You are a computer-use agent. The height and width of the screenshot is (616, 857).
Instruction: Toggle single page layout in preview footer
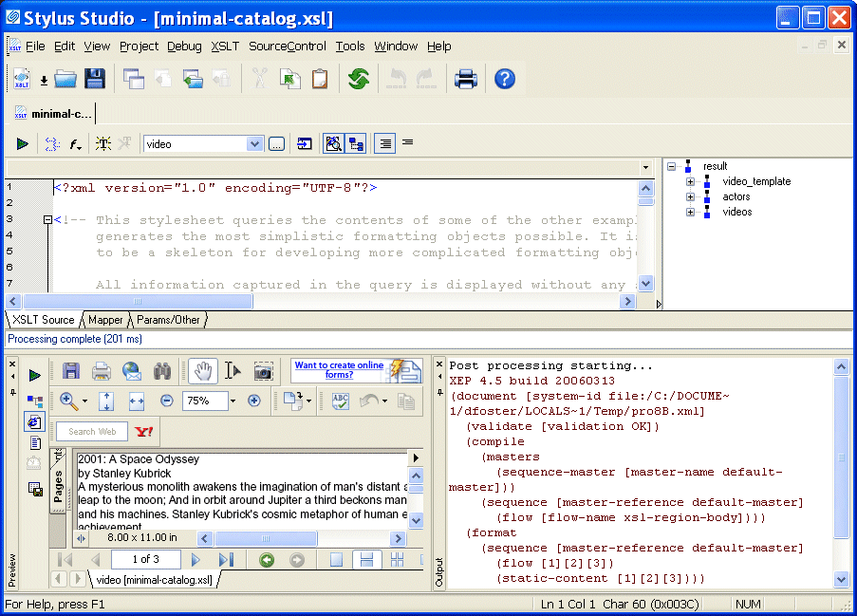coord(336,560)
